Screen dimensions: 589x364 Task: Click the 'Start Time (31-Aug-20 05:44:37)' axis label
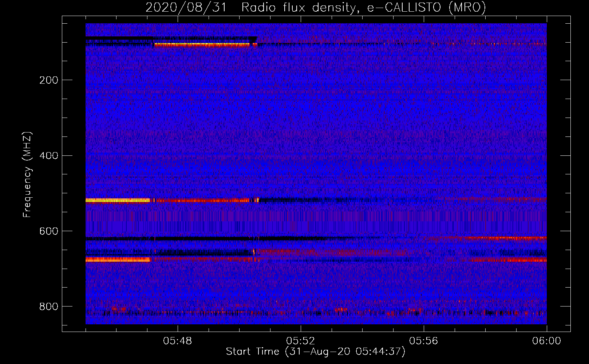pyautogui.click(x=316, y=352)
